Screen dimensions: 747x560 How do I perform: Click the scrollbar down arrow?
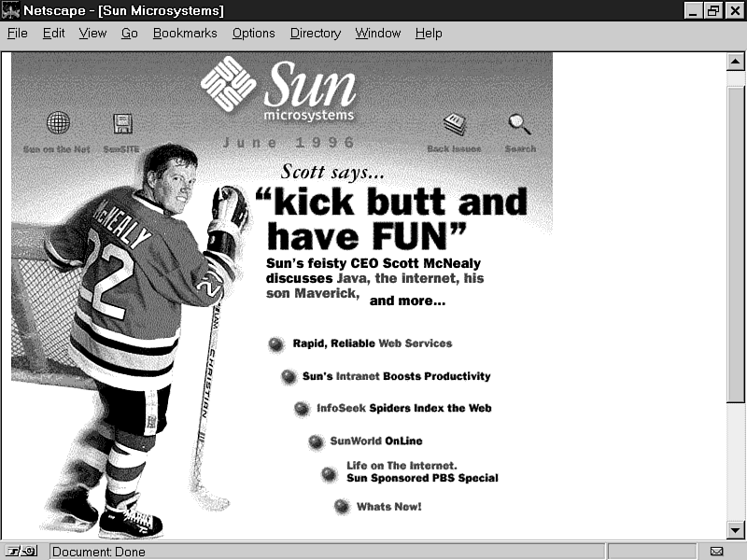click(735, 530)
